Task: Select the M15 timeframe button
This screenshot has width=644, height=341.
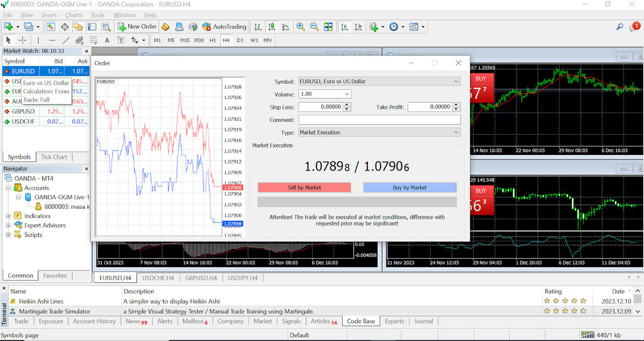Action: (x=185, y=40)
